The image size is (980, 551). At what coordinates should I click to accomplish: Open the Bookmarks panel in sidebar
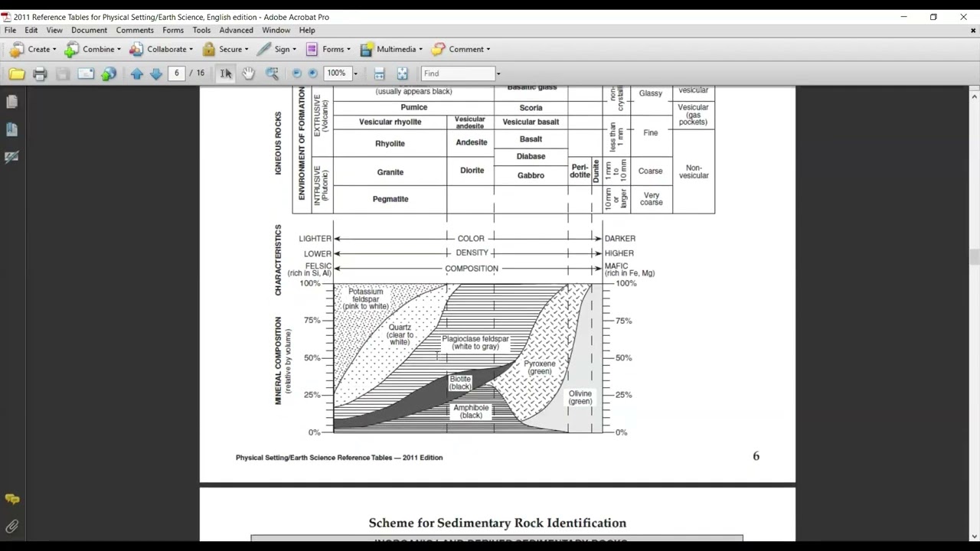click(11, 129)
